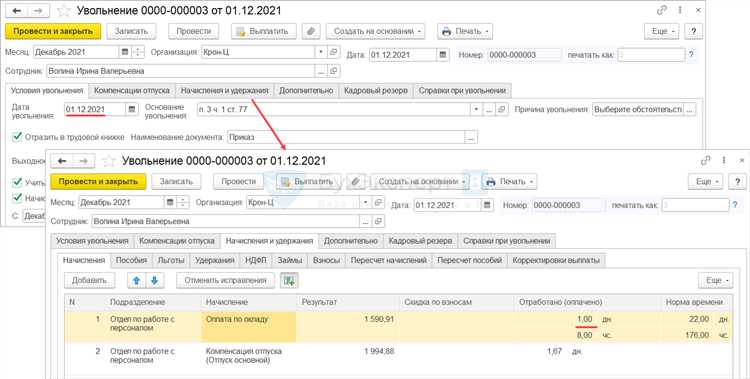Image resolution: width=750 pixels, height=379 pixels.
Task: Open the Еще menu above accruals table
Action: pyautogui.click(x=716, y=280)
